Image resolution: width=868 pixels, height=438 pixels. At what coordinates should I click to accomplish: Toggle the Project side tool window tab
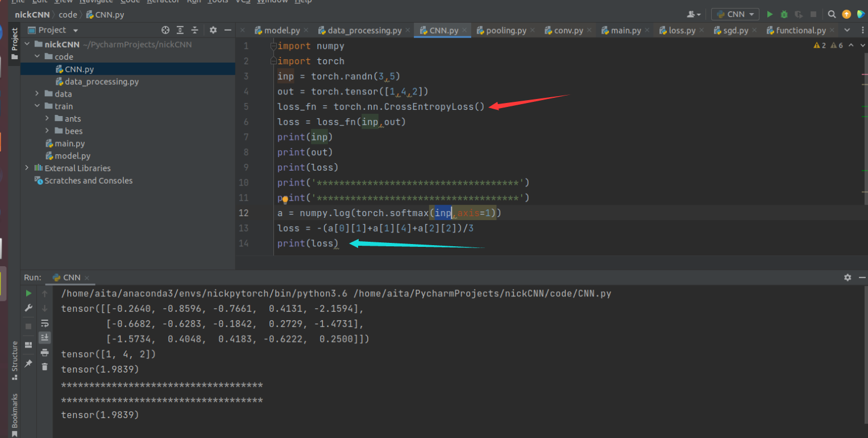pyautogui.click(x=14, y=43)
